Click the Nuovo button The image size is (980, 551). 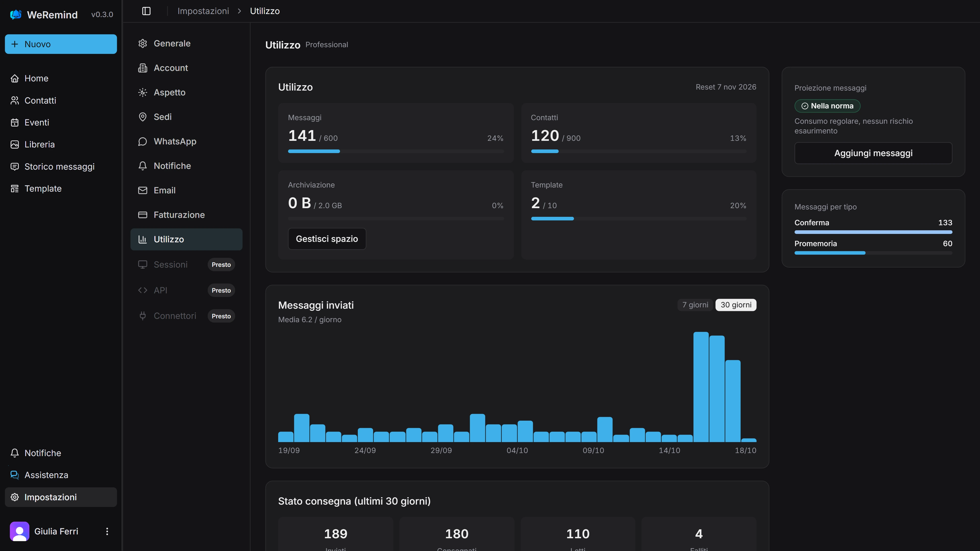click(61, 44)
